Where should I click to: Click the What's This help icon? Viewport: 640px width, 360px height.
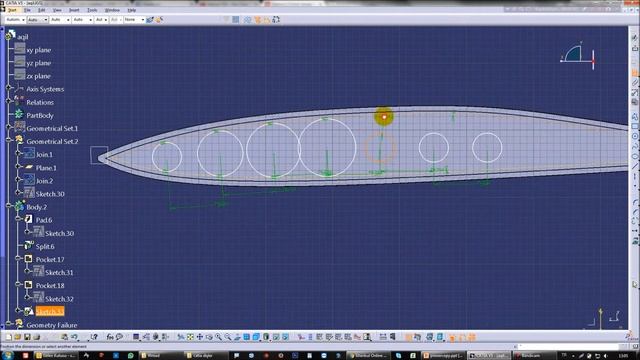(x=94, y=337)
